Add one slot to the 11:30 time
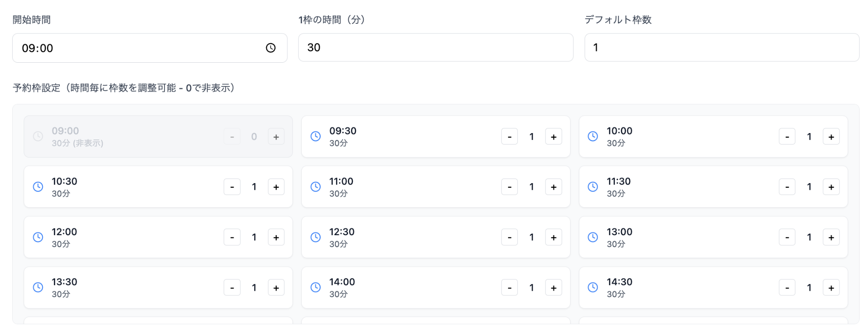Viewport: 868px width, 331px height. coord(831,187)
